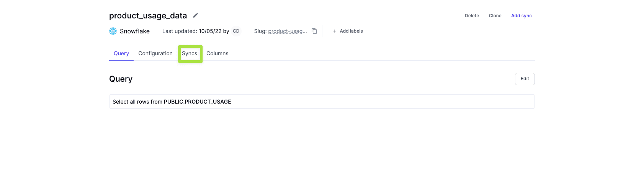
Task: Click the Edit button for the query
Action: coord(525,79)
